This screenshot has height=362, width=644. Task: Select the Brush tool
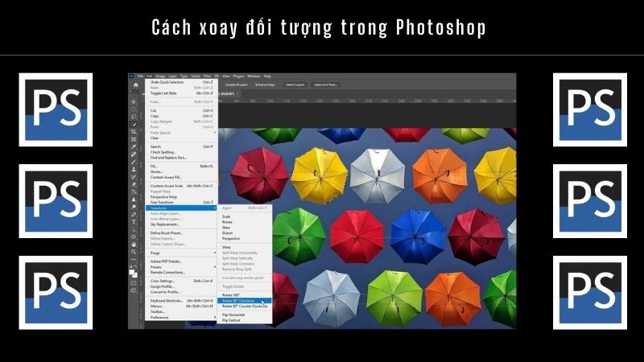click(x=134, y=162)
